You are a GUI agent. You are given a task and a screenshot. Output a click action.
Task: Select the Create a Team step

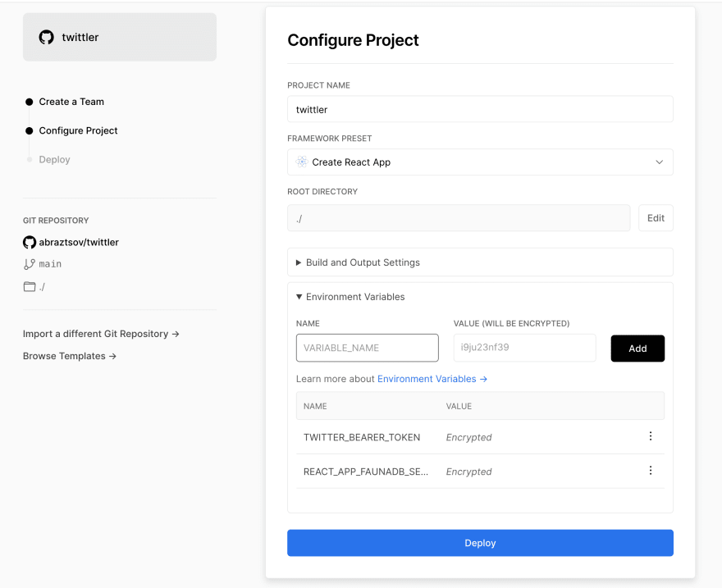(x=71, y=102)
